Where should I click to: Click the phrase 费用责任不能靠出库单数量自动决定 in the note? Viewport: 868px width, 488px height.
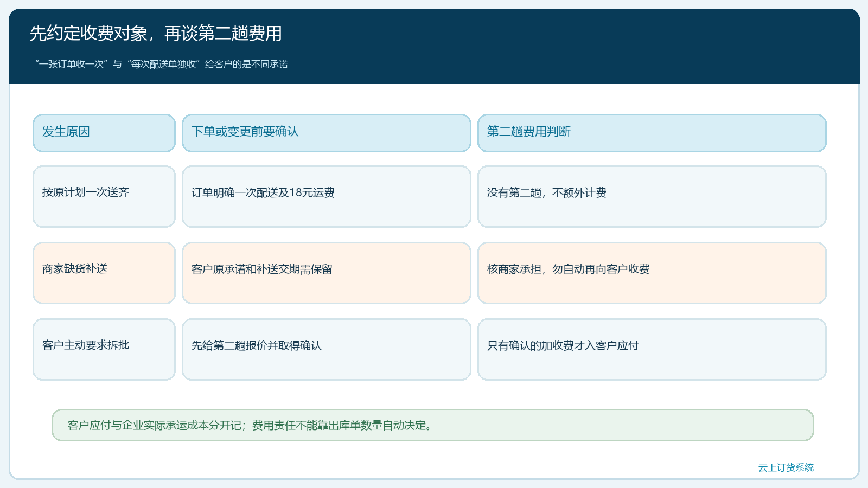339,425
